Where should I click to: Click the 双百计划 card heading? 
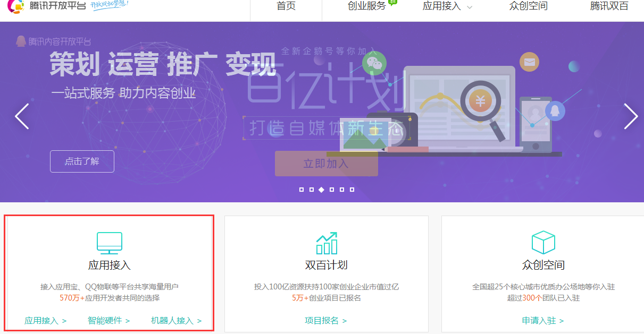[x=327, y=265]
